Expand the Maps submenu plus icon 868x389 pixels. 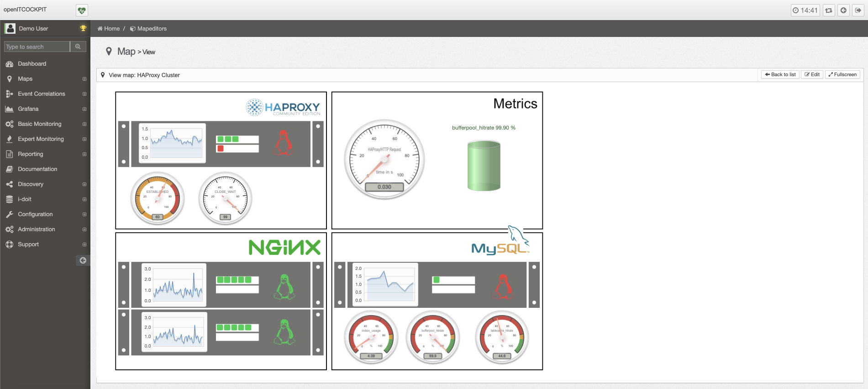coord(84,79)
